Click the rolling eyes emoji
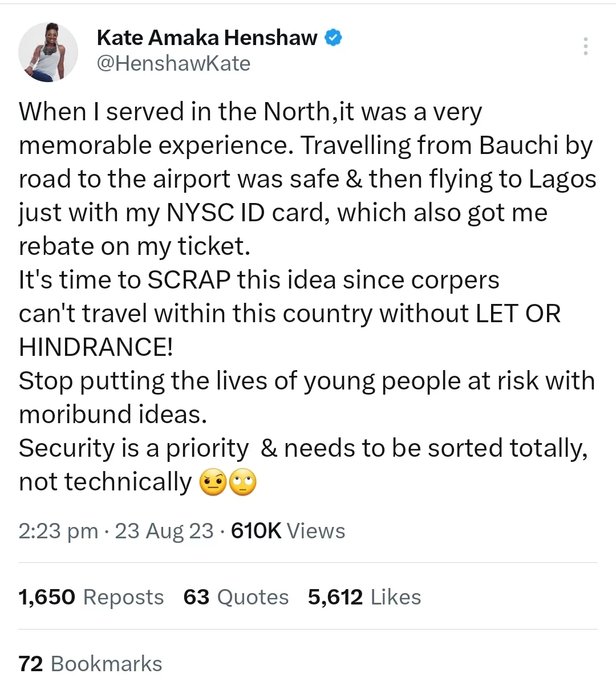The image size is (616, 694). pyautogui.click(x=243, y=482)
